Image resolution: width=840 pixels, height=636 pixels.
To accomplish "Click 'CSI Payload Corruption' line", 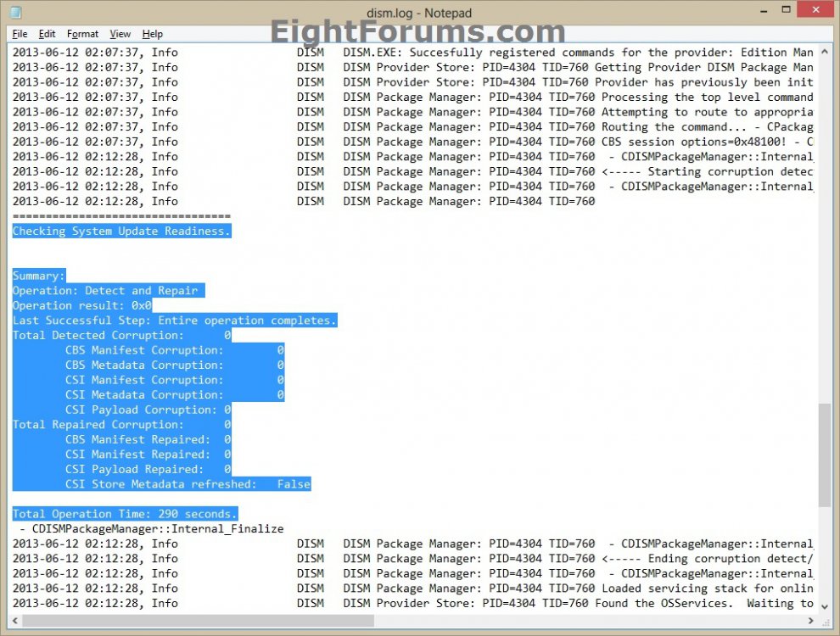I will tap(148, 410).
